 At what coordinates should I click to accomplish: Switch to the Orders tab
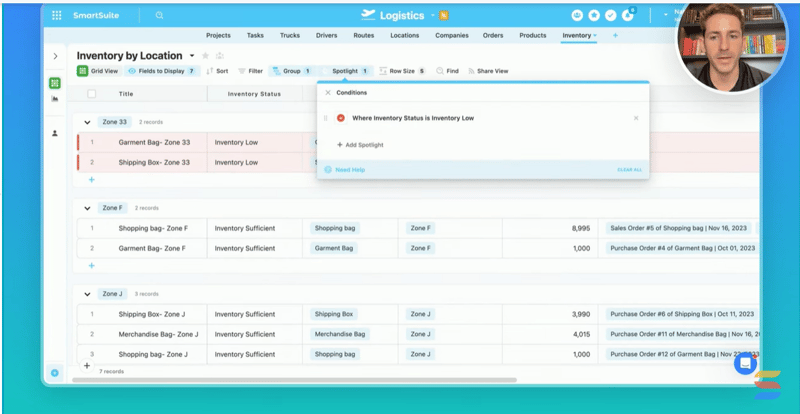[x=493, y=35]
